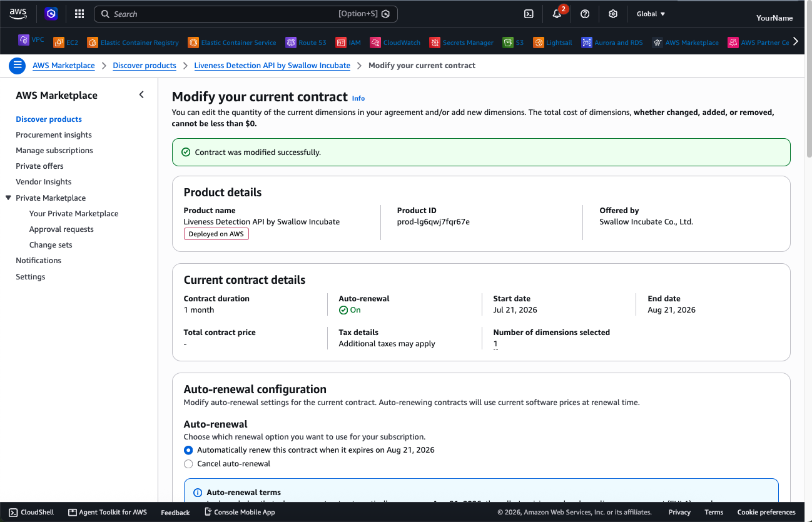Click the Jul 21, 2026 start date value
812x522 pixels.
coord(515,309)
